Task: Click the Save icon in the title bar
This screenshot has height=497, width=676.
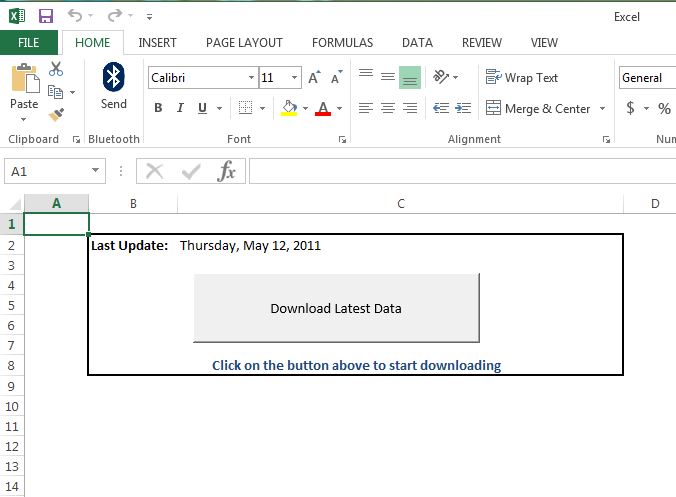Action: pos(46,16)
